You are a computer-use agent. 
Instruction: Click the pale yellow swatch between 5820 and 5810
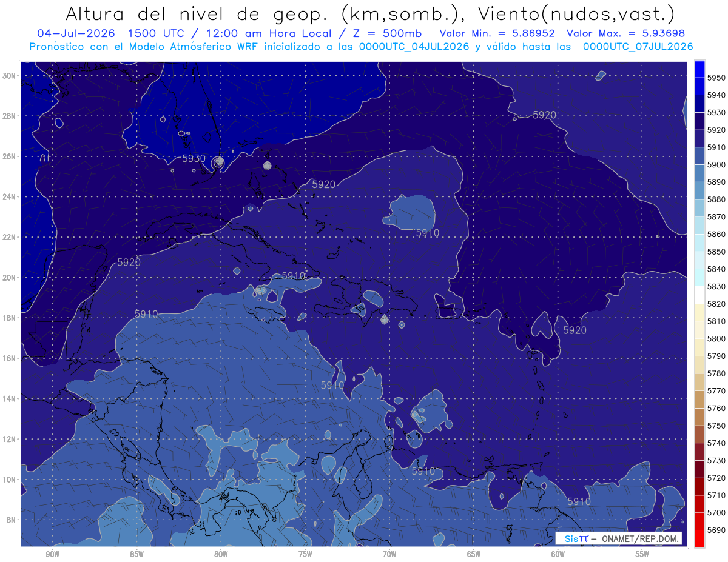(x=699, y=312)
